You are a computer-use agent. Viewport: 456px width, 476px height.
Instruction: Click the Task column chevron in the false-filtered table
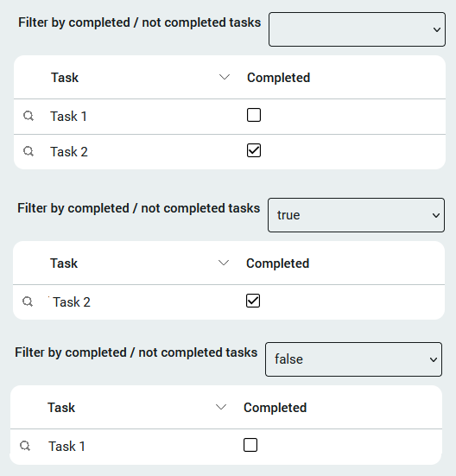click(x=221, y=407)
